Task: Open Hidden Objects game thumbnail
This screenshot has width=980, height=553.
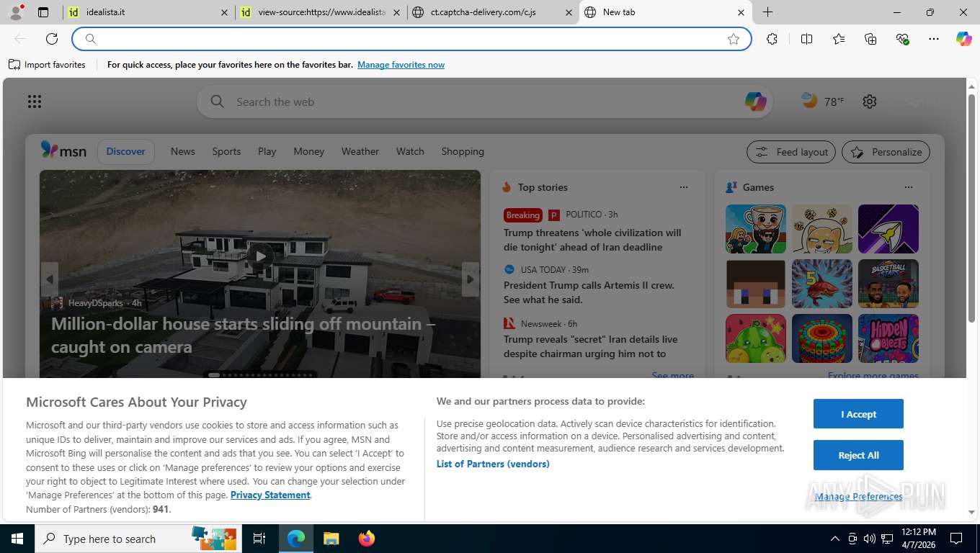Action: click(x=888, y=338)
